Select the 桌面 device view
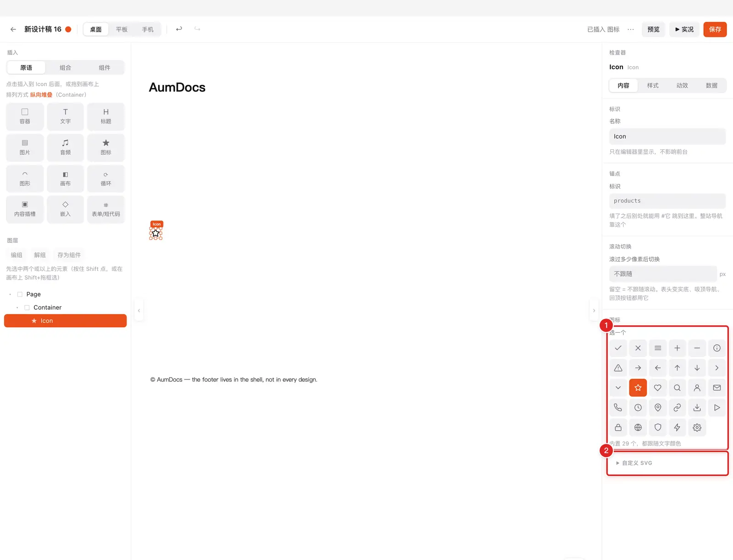 coord(96,29)
